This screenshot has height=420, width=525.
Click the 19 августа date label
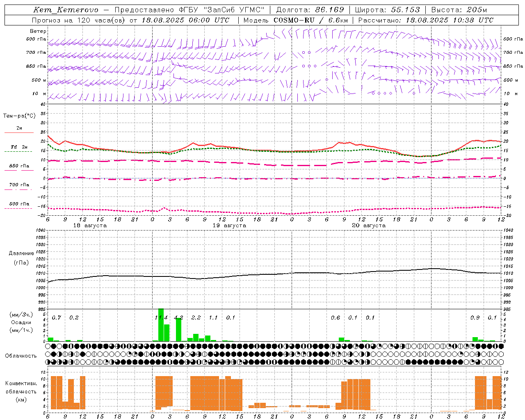coord(229,226)
